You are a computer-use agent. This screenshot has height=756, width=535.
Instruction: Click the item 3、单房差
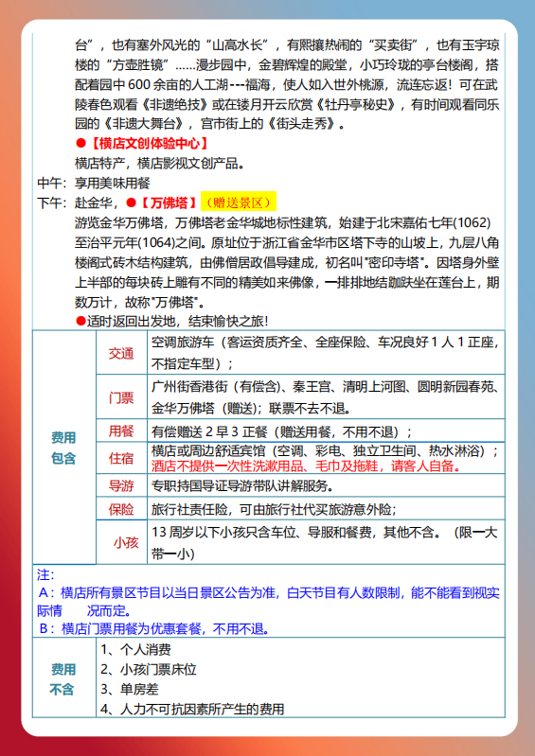pyautogui.click(x=130, y=689)
